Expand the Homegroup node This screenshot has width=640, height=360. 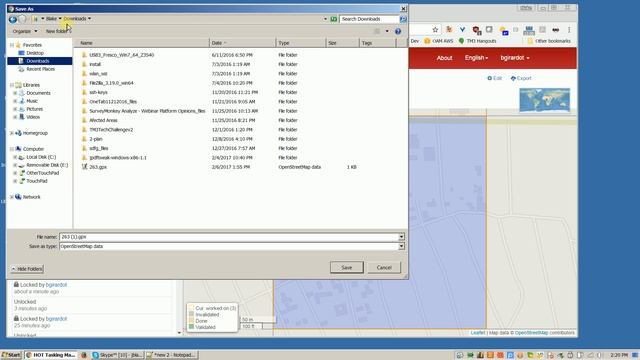12,133
